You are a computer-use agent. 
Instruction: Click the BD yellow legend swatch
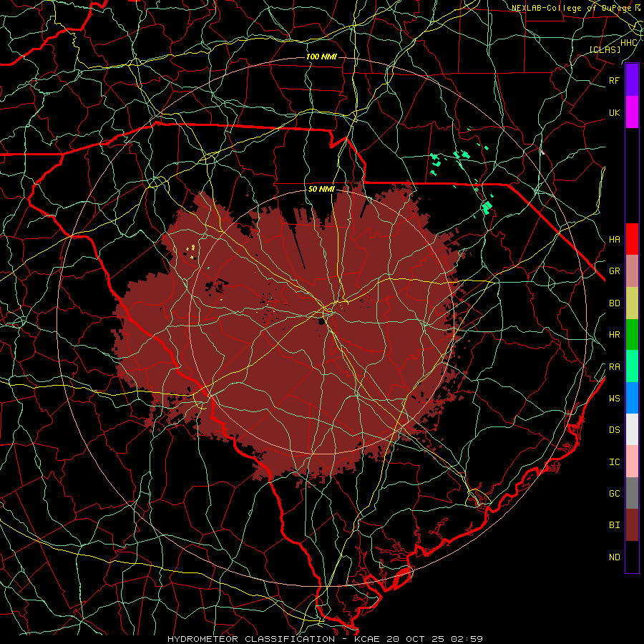(x=632, y=303)
